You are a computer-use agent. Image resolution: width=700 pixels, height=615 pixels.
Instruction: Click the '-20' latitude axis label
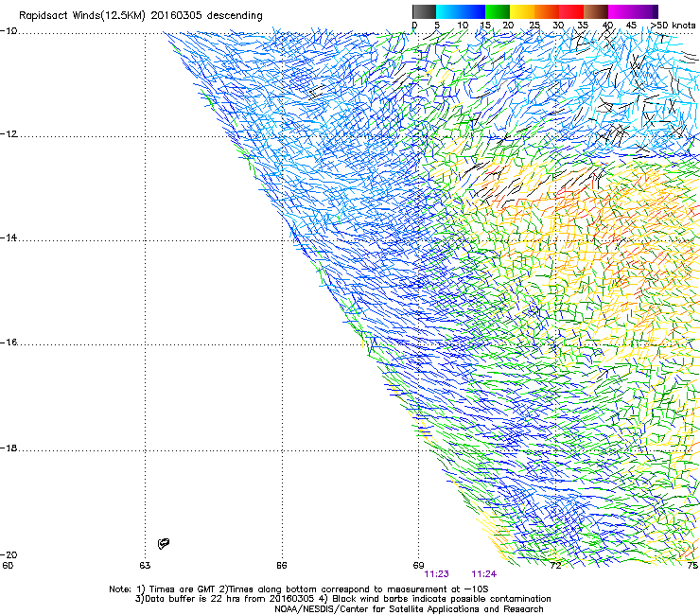click(x=9, y=554)
